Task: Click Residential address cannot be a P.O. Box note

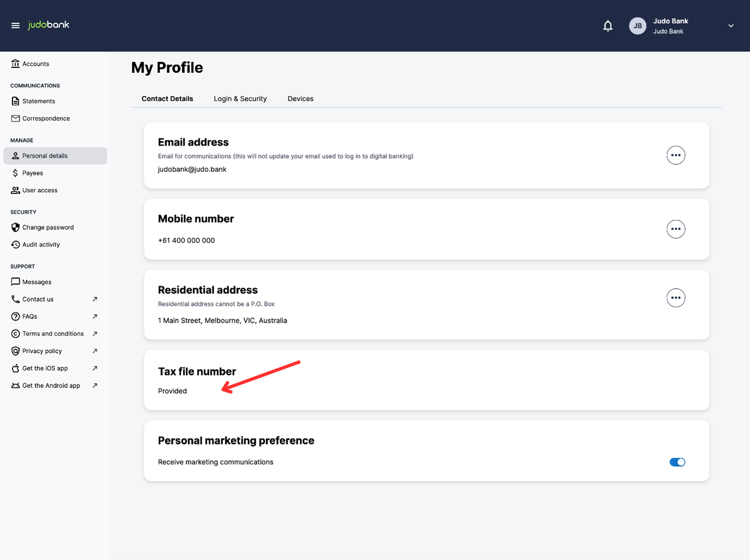Action: coord(216,304)
